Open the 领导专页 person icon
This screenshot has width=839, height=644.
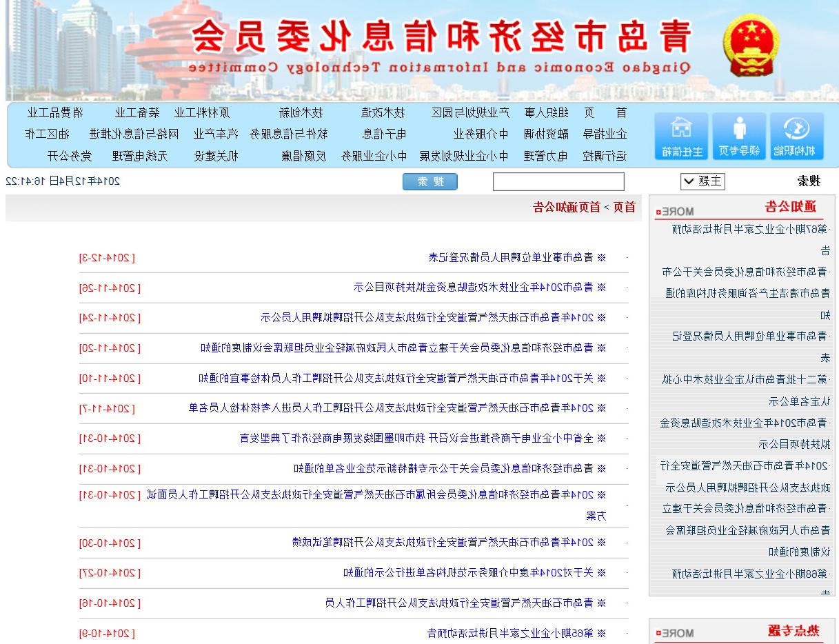point(739,137)
